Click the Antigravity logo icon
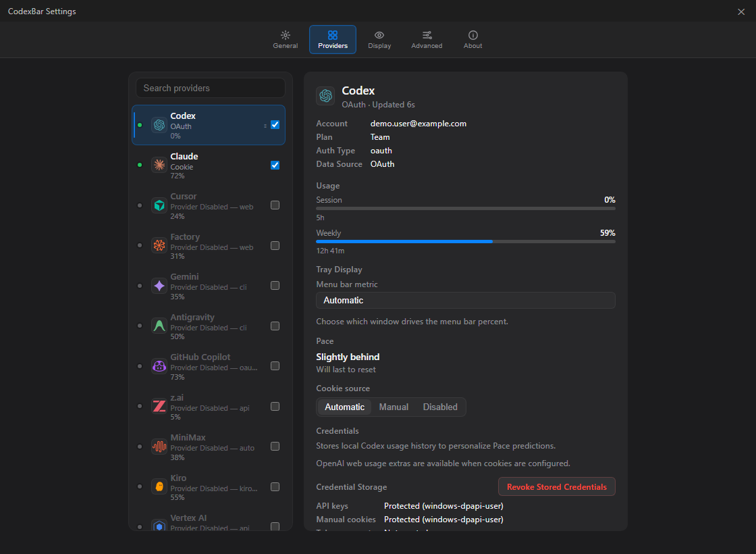The image size is (756, 554). tap(159, 326)
